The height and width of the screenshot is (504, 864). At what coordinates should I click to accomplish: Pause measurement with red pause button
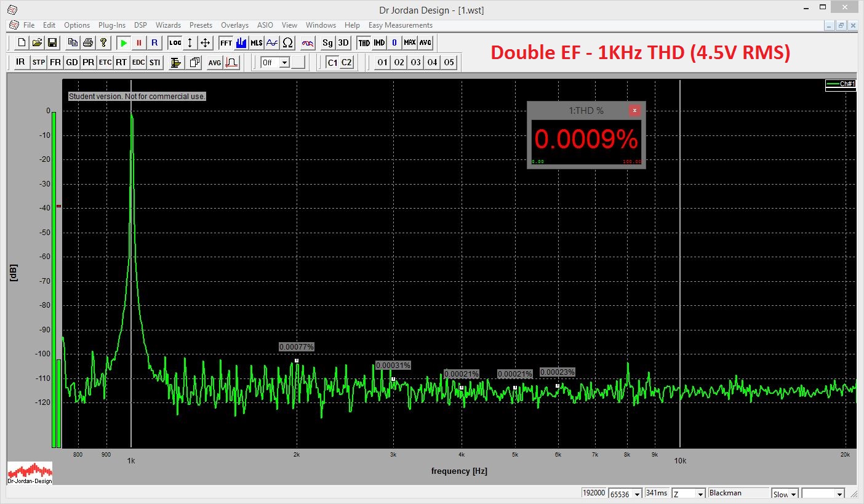pyautogui.click(x=139, y=42)
